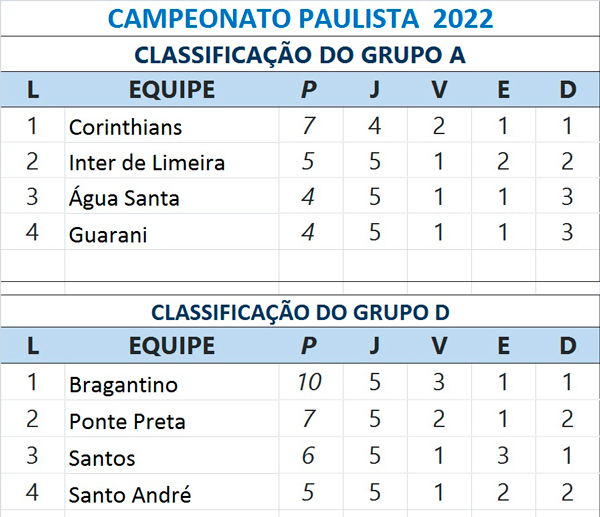Click Bragantino's points cell showing 10
This screenshot has width=600, height=517.
click(309, 384)
